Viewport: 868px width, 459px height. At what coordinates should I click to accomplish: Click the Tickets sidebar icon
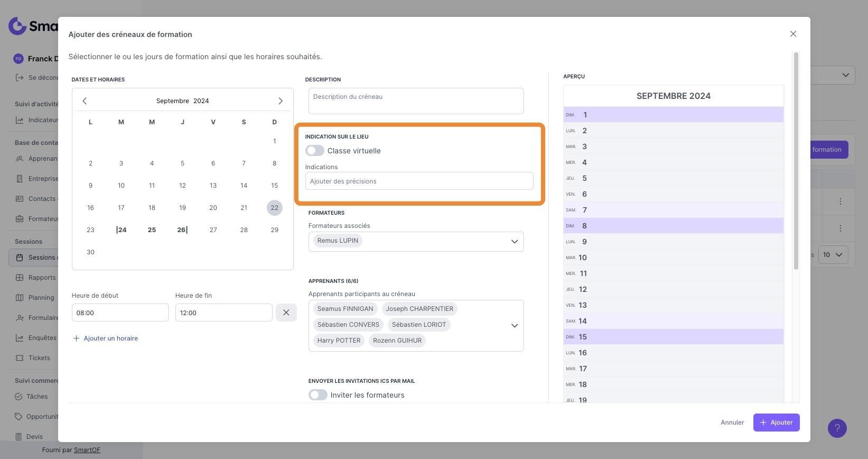20,358
